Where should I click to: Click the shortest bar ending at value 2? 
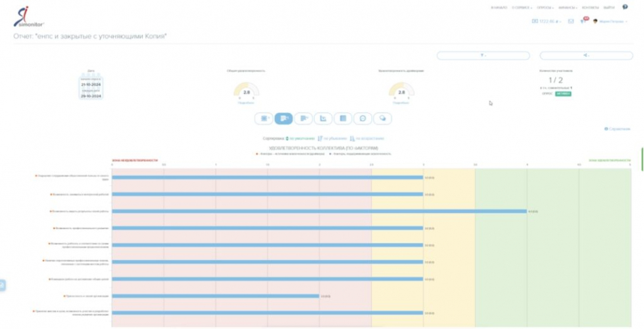[x=216, y=296]
